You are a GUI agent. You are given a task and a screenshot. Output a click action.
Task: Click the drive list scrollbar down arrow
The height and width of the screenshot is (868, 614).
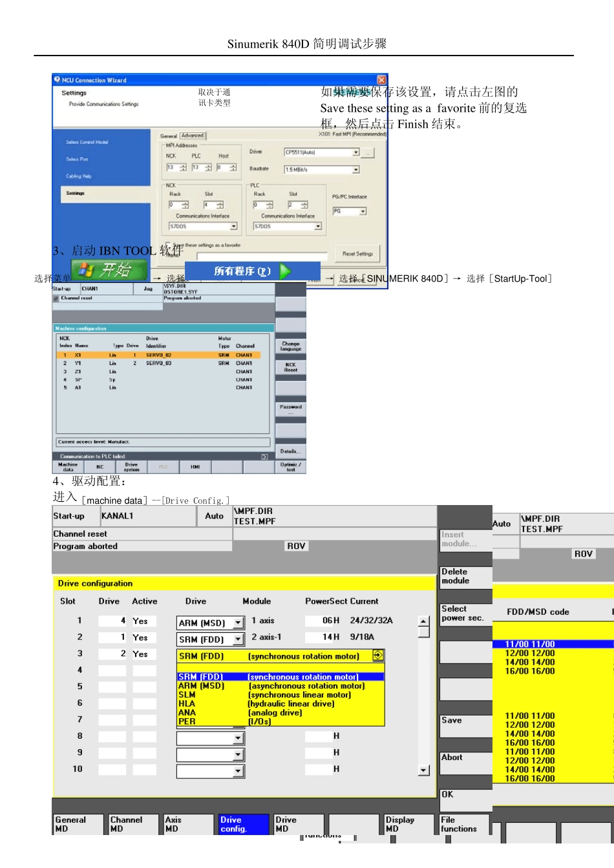coord(424,770)
